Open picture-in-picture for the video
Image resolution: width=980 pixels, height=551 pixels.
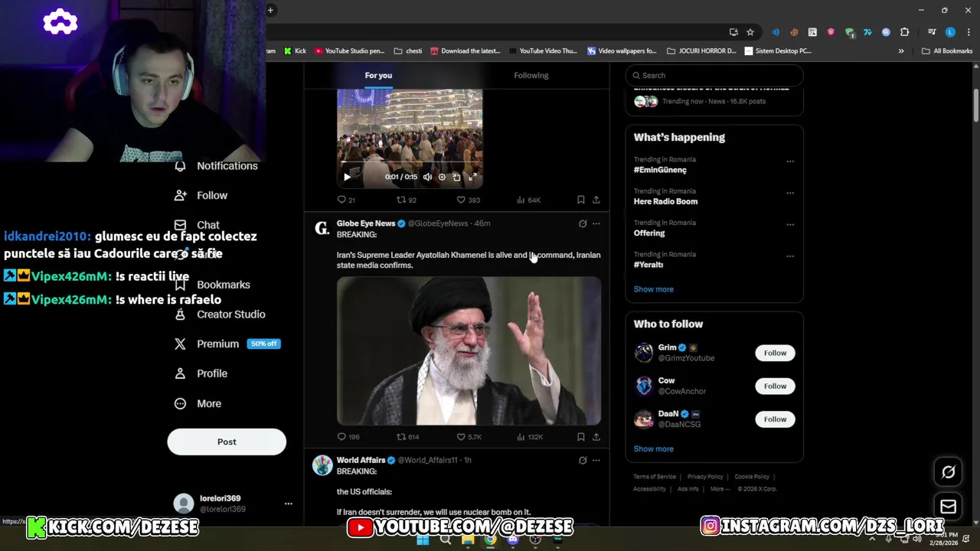pyautogui.click(x=457, y=177)
